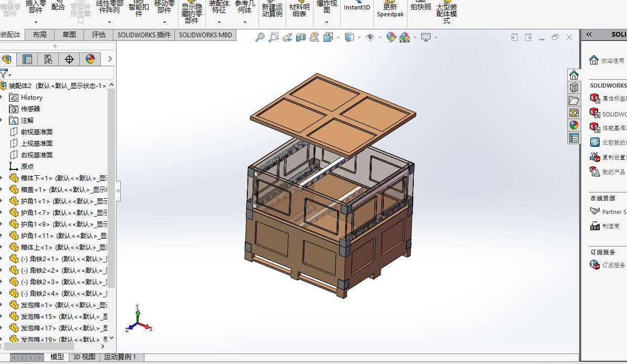Click Zoom to Fit icon in view toolbar
Screen dimensions: 627x364
(x=260, y=37)
